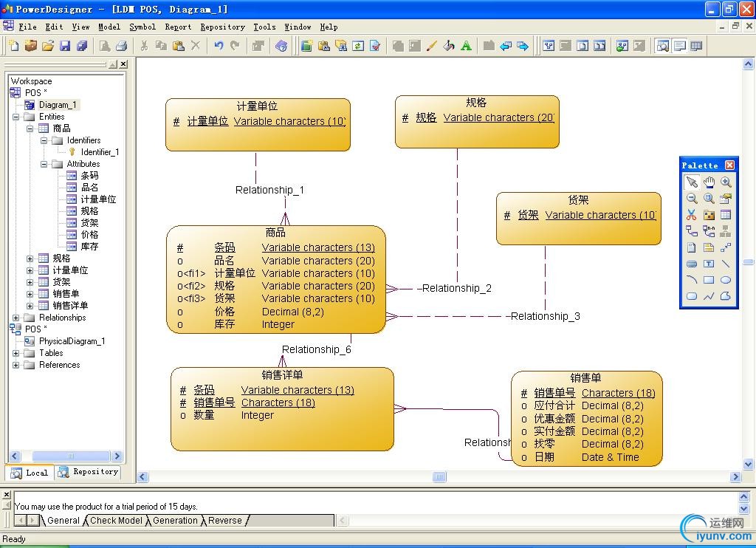Click the Open folder toolbar icon
The height and width of the screenshot is (548, 756).
48,46
